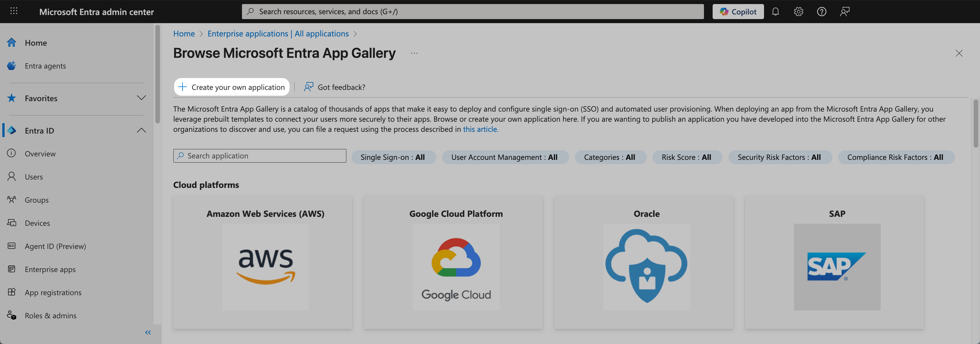Open the settings gear in header
The width and height of the screenshot is (980, 344).
[x=798, y=12]
